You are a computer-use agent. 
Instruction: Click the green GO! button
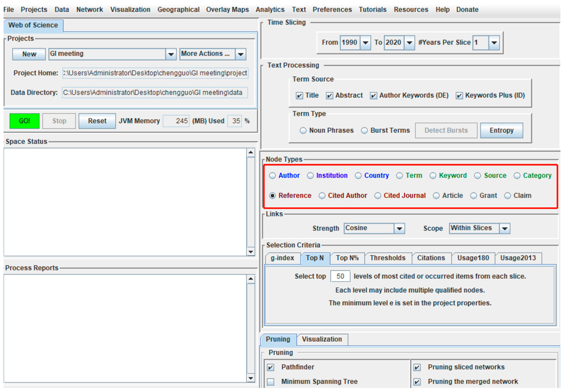pyautogui.click(x=24, y=121)
